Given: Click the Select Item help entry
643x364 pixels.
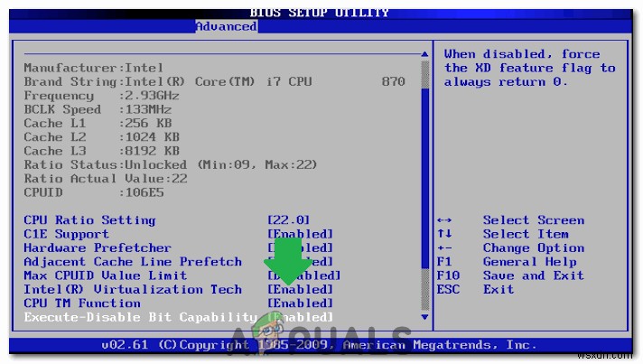Looking at the screenshot, I should point(526,234).
